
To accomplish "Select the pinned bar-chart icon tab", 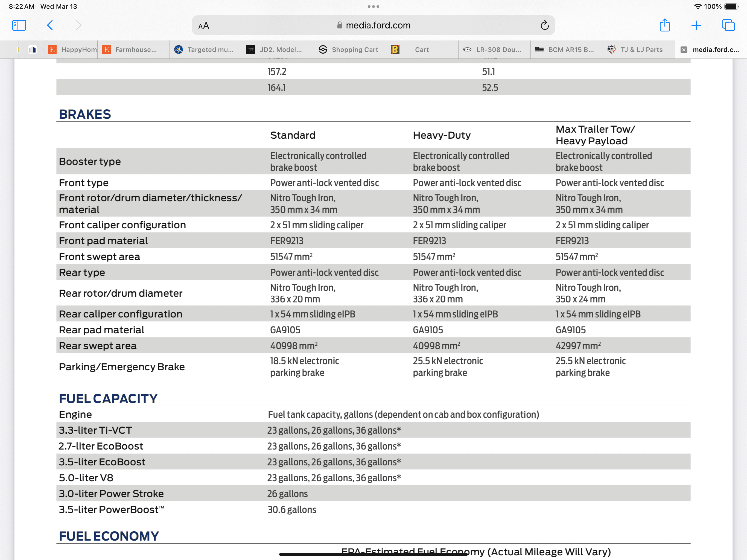I will tap(33, 50).
